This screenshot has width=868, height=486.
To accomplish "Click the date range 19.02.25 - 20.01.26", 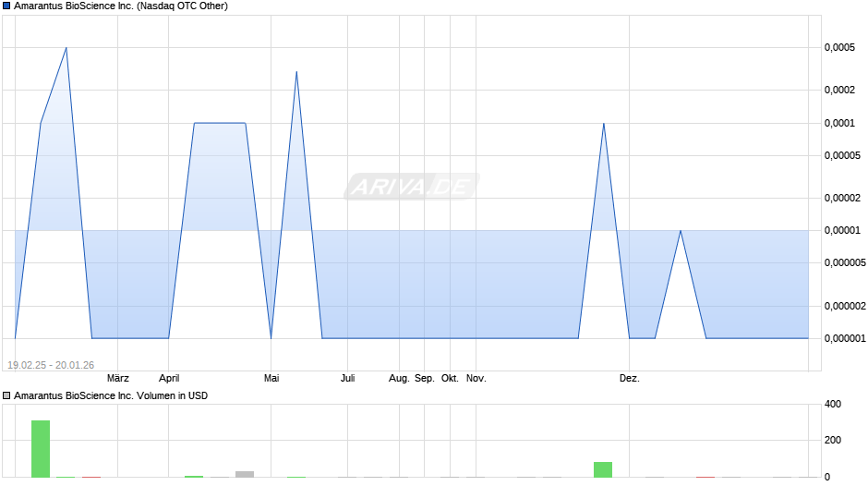I will (51, 365).
